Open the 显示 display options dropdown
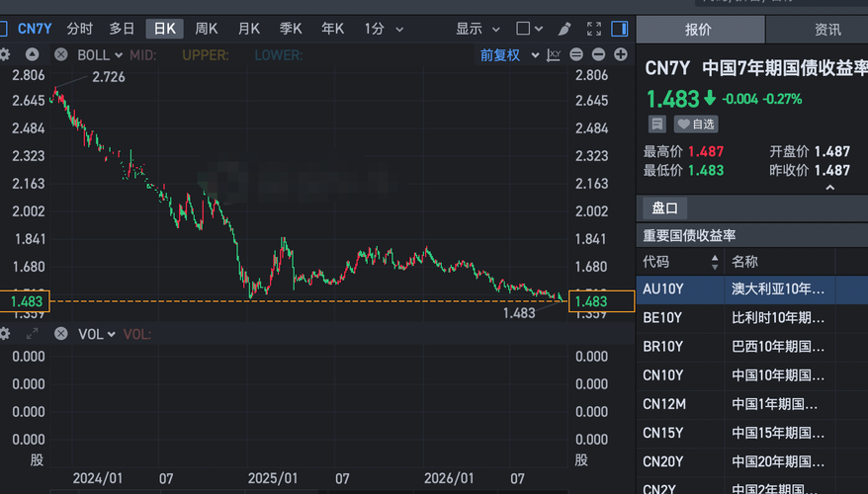This screenshot has width=868, height=494. [477, 29]
